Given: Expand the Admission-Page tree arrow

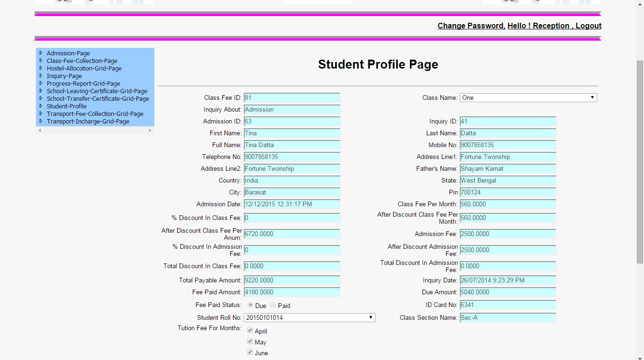Looking at the screenshot, I should 41,53.
